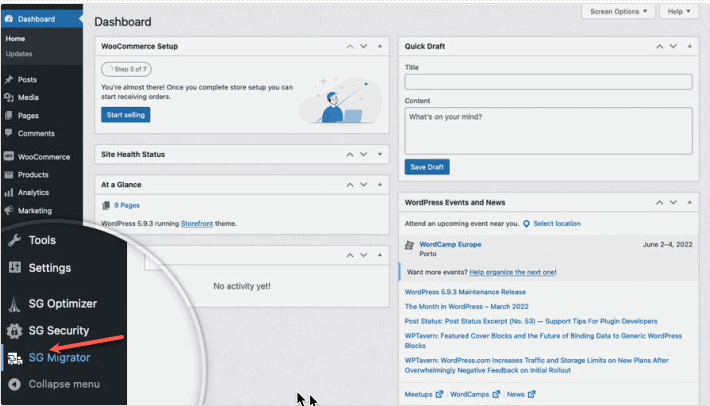Move At a Glance panel down

point(364,185)
